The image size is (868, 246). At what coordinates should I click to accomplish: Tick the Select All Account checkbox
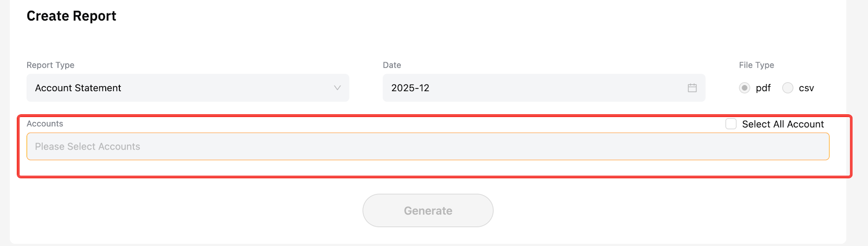pos(731,124)
